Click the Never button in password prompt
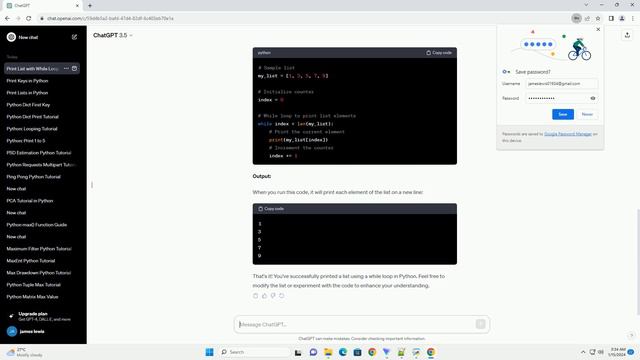 tap(587, 114)
